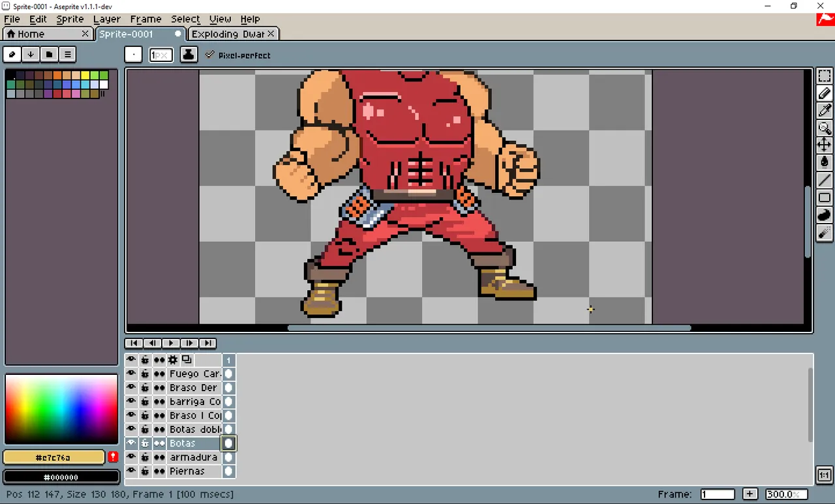Go to the previous frame

[x=152, y=343]
